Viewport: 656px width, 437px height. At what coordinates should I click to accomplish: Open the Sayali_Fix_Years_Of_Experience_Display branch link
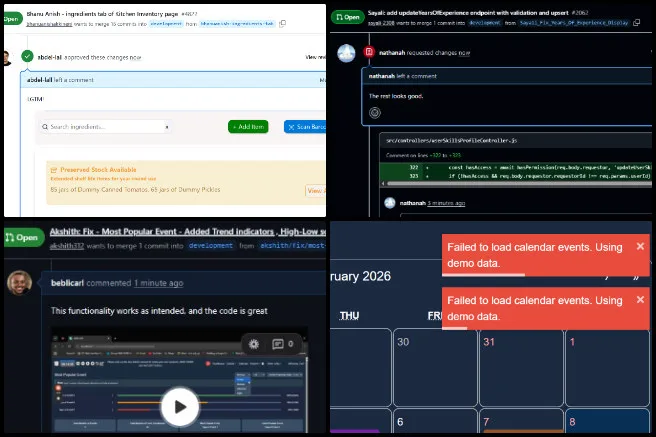point(574,23)
